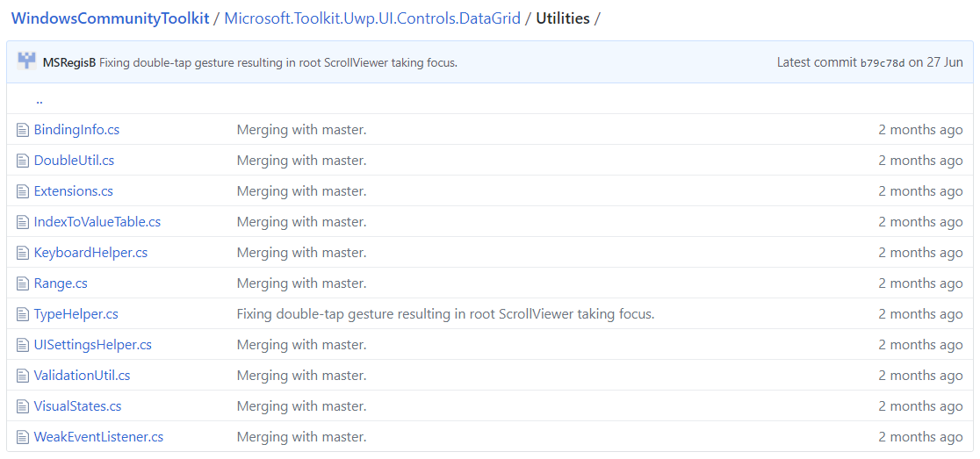Go up to the parent directory (..)
Screen dimensions: 980x459
click(x=40, y=99)
